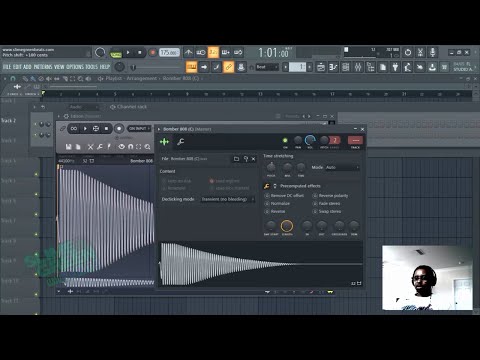Viewport: 480px width, 360px height.
Task: Open the ADD menu
Action: click(x=27, y=67)
